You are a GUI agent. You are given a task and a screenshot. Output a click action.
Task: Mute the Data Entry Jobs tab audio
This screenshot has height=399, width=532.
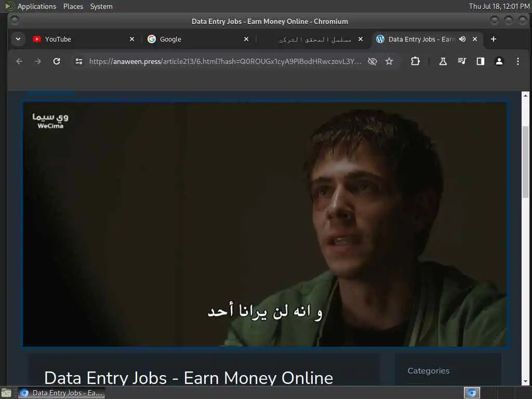tap(462, 39)
